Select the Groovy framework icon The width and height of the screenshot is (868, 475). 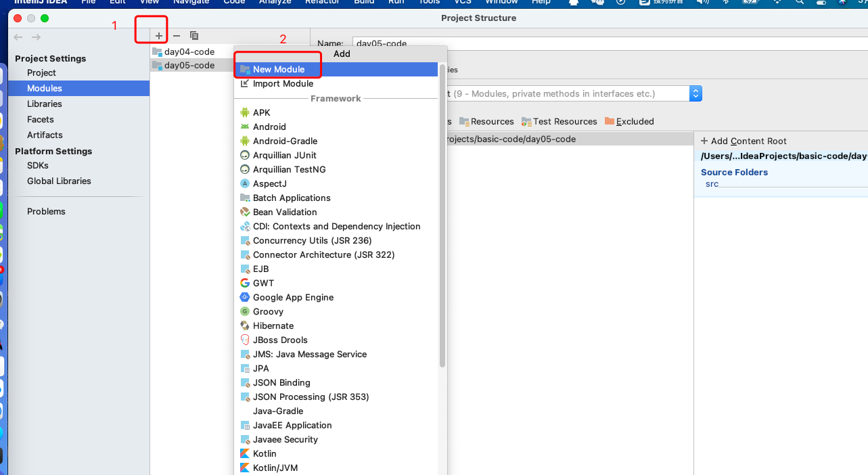[x=245, y=311]
